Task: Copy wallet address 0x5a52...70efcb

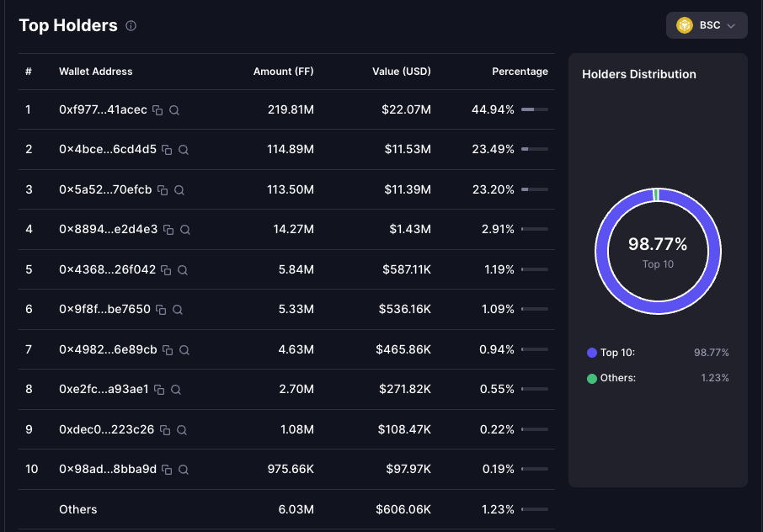Action: pos(163,190)
